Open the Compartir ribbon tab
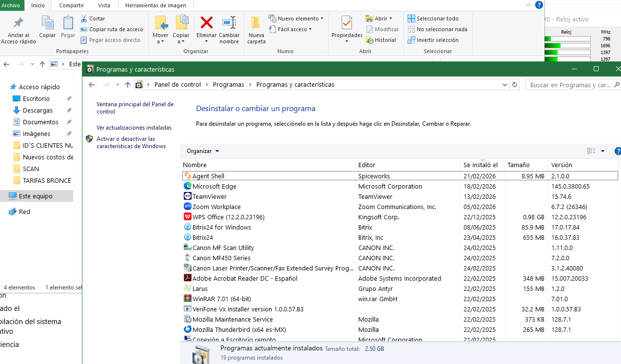 tap(71, 5)
